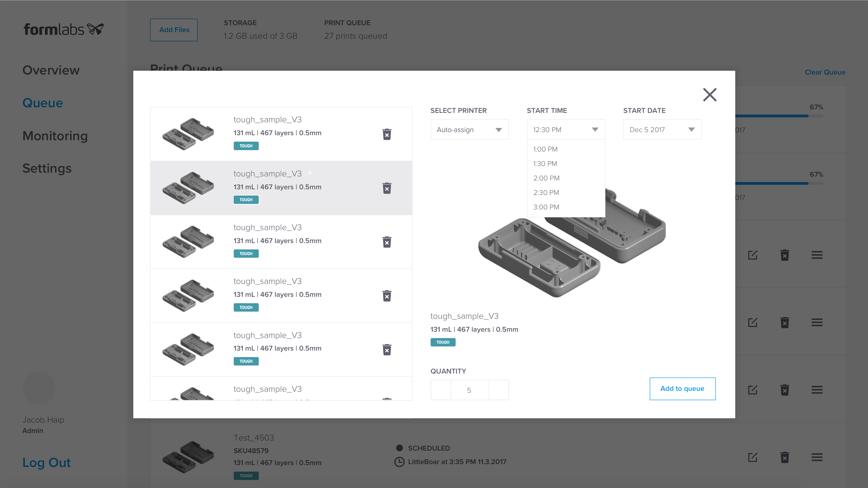Click the fourth tough_sample_V3 thumbnail

188,296
